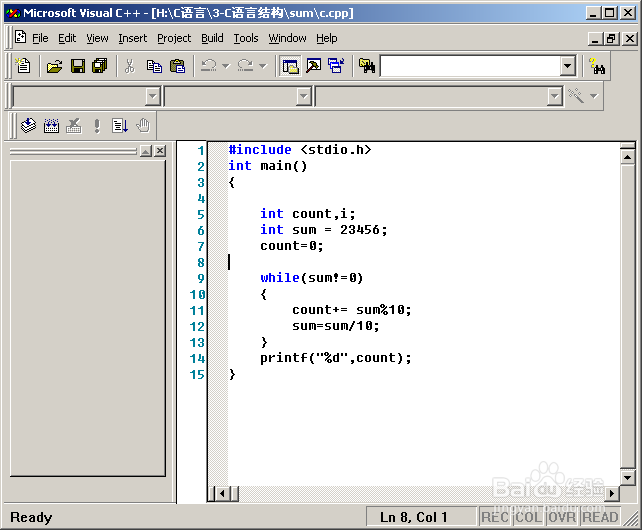Click the 'count=0;' line
642x530 pixels.
[x=292, y=246]
